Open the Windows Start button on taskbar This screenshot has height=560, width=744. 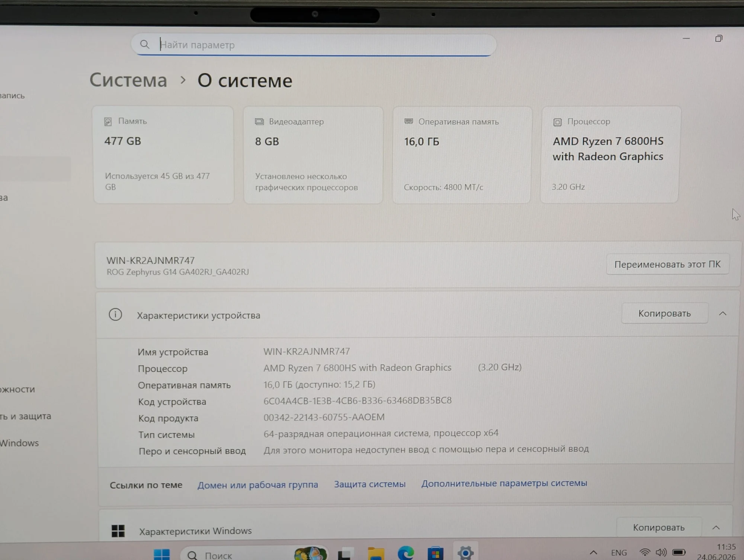pyautogui.click(x=162, y=554)
